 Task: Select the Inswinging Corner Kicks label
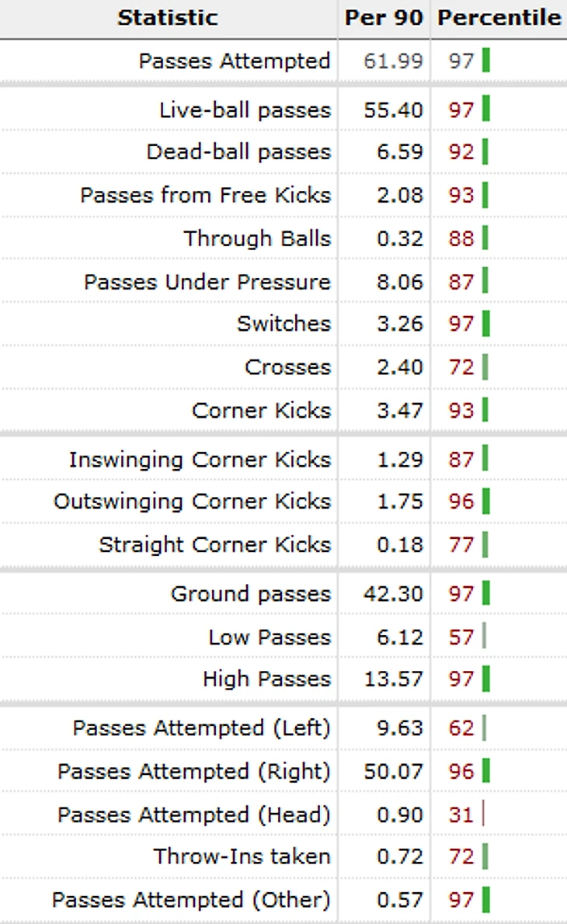(x=200, y=460)
